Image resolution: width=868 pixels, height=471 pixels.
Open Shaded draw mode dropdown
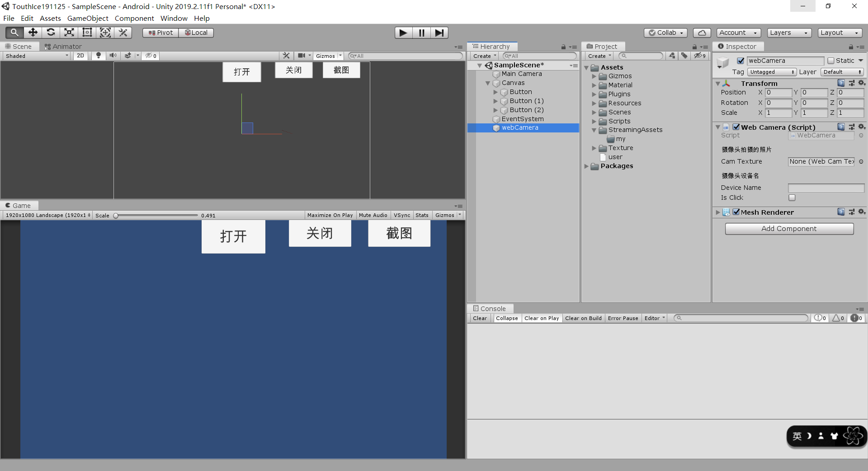37,56
